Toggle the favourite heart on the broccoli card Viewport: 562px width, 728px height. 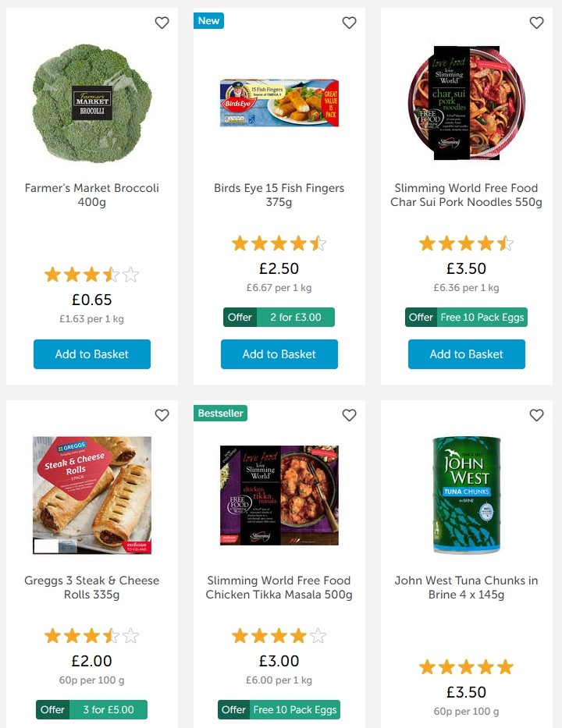(162, 23)
